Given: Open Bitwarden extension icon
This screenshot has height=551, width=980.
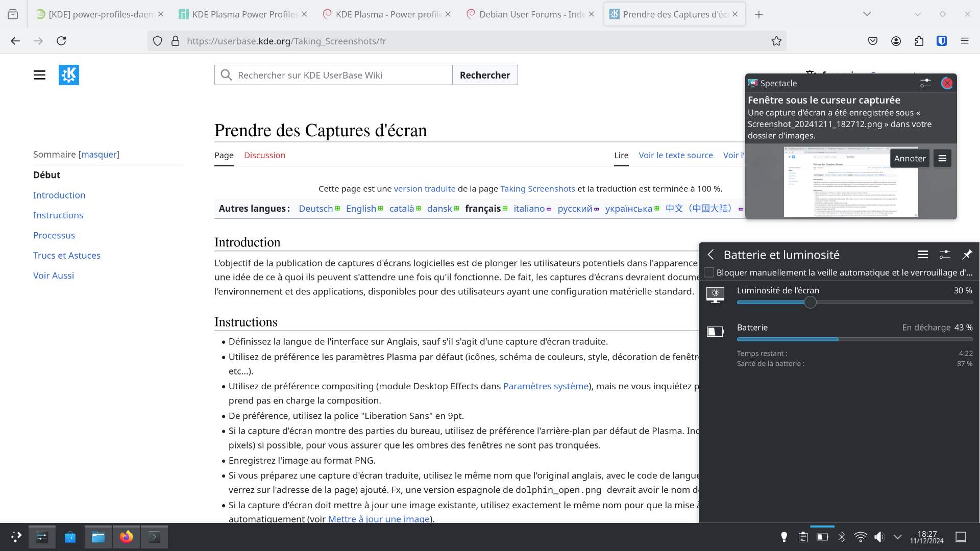Looking at the screenshot, I should click(x=942, y=41).
